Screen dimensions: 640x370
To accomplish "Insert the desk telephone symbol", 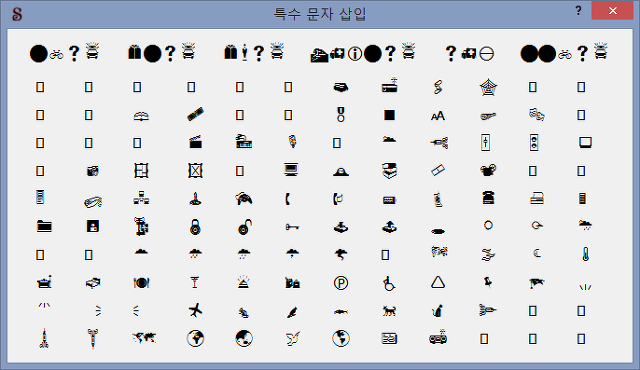I will tap(488, 197).
